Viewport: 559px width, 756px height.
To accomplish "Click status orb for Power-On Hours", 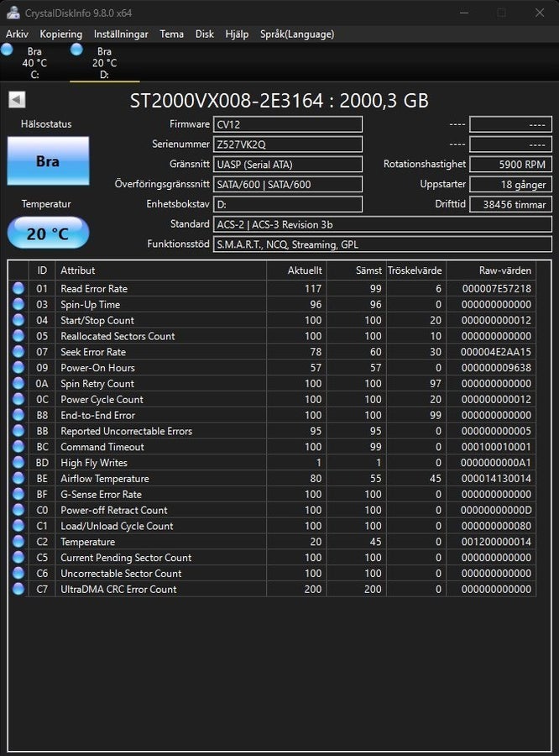I will click(x=18, y=367).
